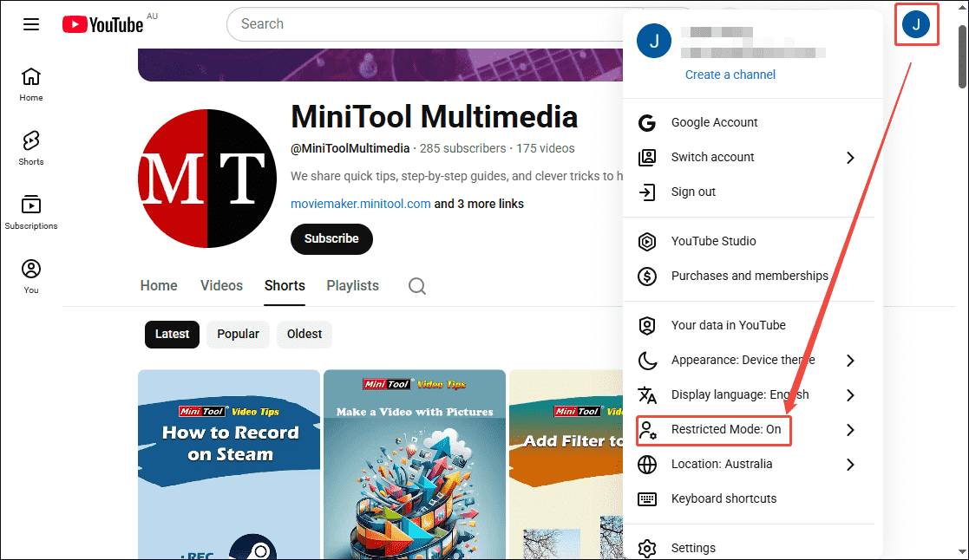Image resolution: width=969 pixels, height=560 pixels.
Task: Click Purchases and memberships dollar icon
Action: point(647,276)
